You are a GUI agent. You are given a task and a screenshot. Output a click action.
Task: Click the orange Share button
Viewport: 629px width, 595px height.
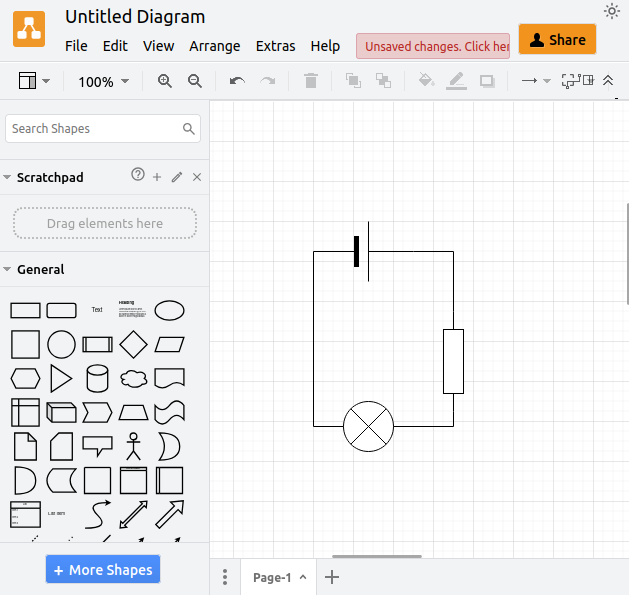(x=557, y=39)
